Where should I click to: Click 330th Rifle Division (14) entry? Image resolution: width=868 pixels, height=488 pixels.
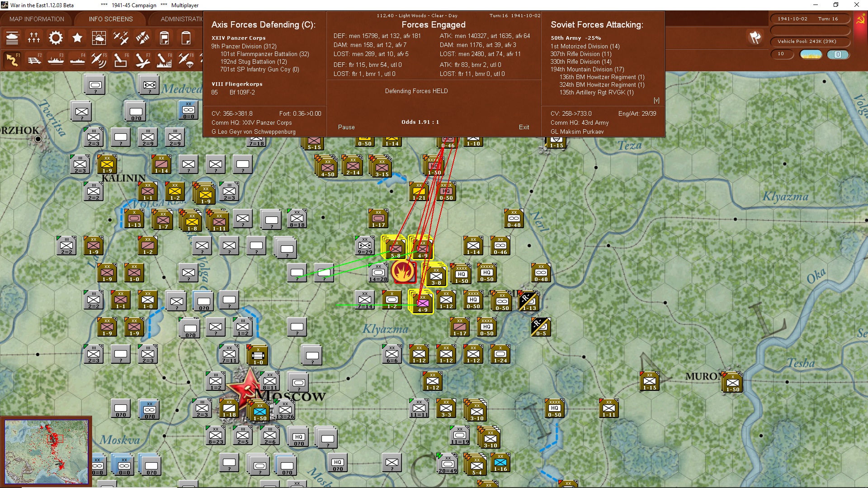[x=581, y=61]
